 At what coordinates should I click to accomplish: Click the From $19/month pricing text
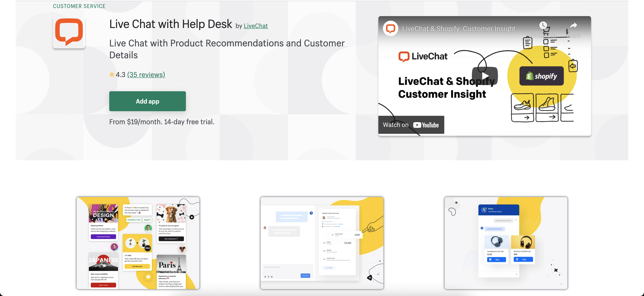click(x=162, y=122)
